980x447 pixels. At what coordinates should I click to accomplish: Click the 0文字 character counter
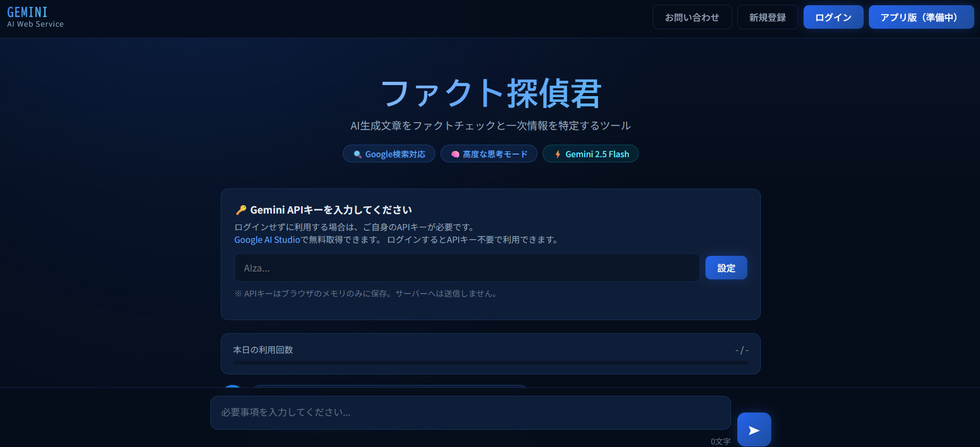pyautogui.click(x=720, y=441)
